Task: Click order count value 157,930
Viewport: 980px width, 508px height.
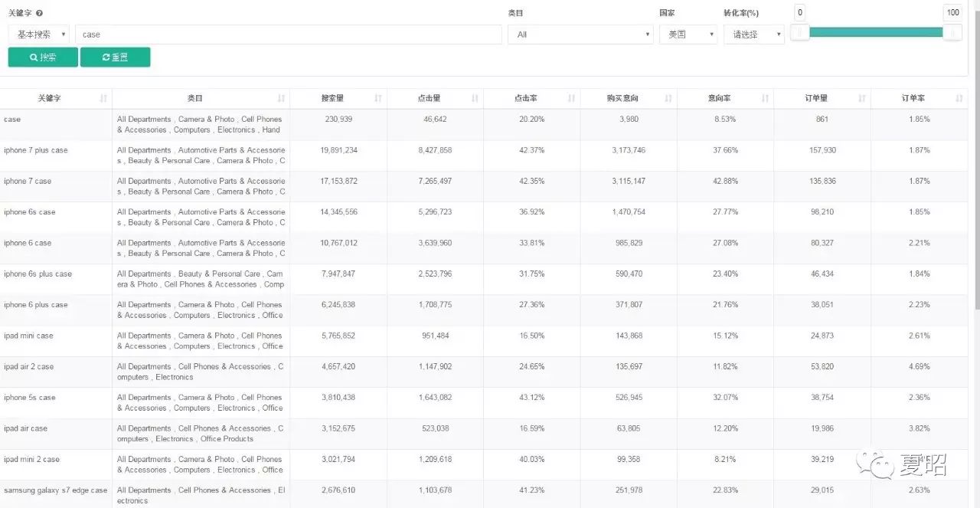Action: (822, 150)
